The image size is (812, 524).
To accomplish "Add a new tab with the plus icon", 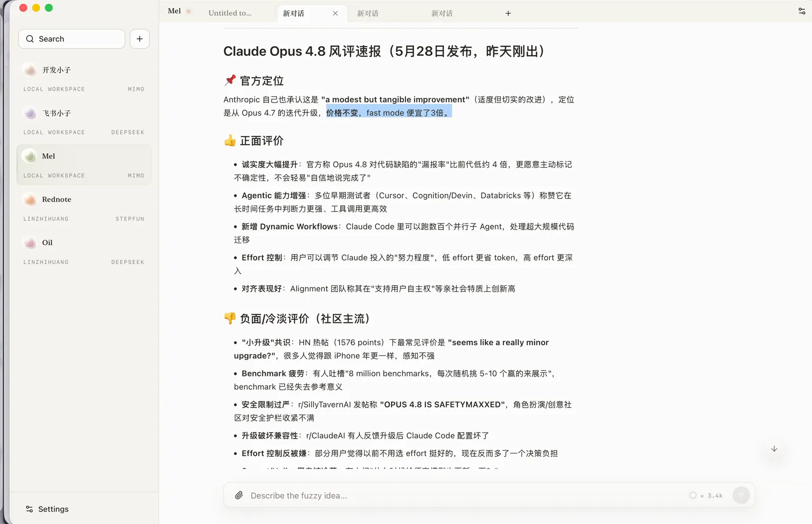I will point(508,14).
